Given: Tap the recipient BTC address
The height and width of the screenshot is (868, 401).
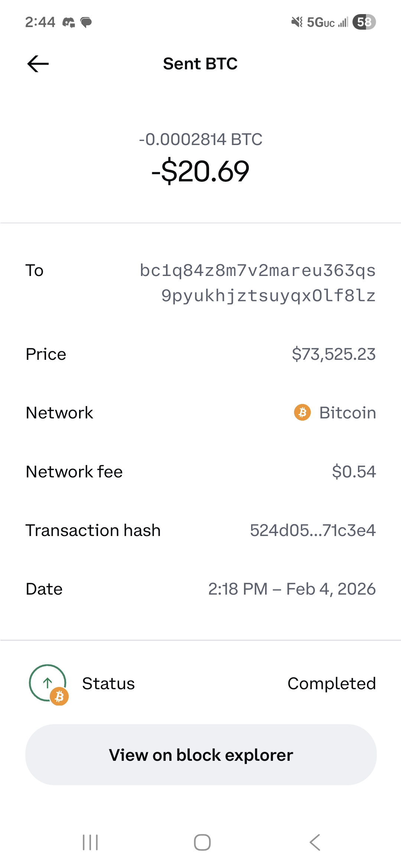Looking at the screenshot, I should point(258,283).
